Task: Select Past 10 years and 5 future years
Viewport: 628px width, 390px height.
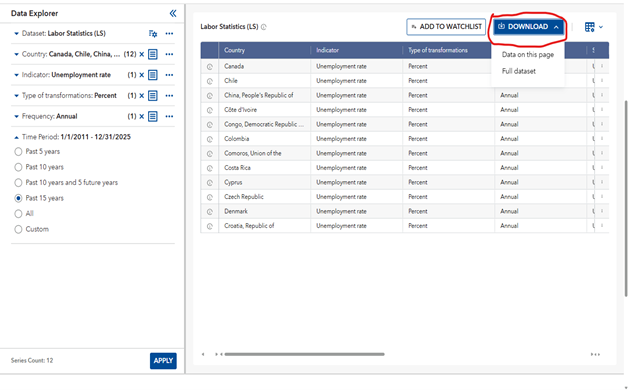Action: (18, 183)
